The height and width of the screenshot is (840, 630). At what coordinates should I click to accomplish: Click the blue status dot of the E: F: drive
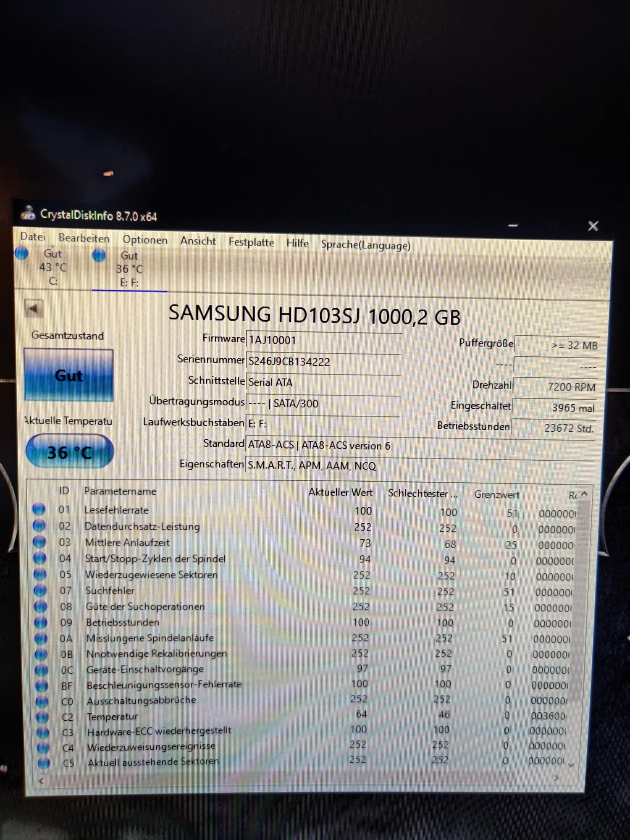coord(99,255)
